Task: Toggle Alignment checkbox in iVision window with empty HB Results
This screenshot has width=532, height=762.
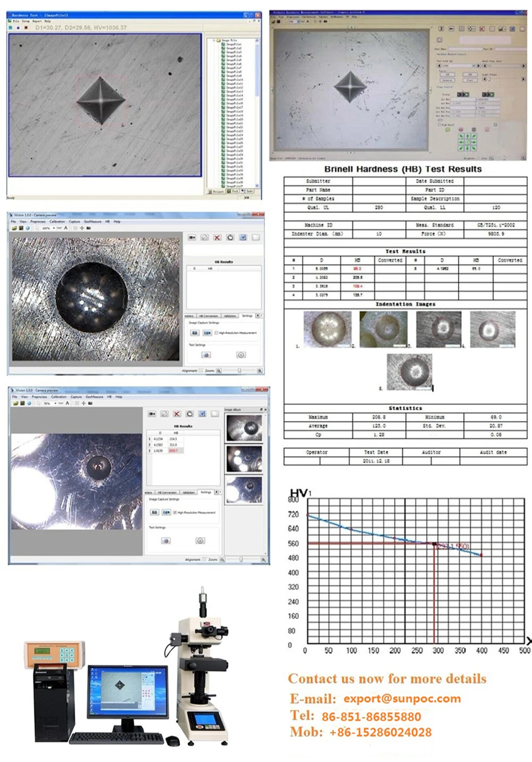Action: click(x=201, y=371)
